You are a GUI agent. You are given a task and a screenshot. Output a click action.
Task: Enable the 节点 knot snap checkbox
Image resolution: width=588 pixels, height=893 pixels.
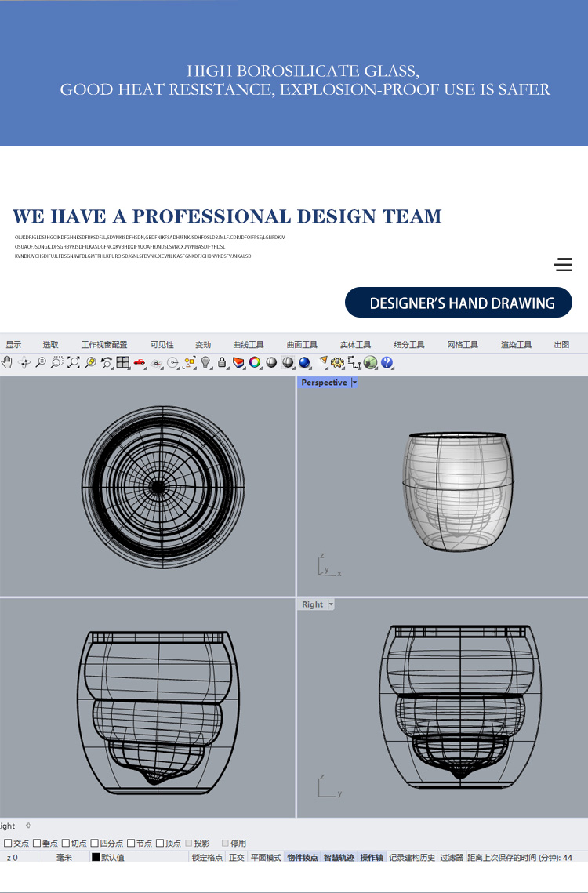(131, 843)
